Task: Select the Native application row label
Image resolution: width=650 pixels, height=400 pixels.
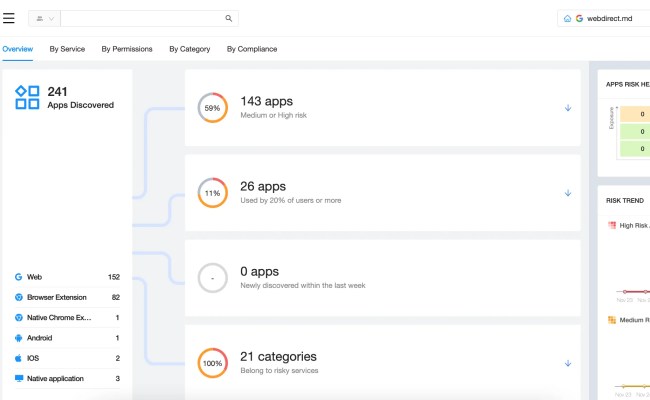Action: pos(55,378)
